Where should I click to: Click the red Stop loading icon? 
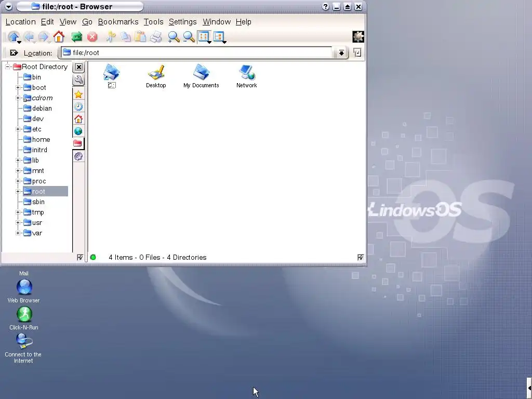92,37
